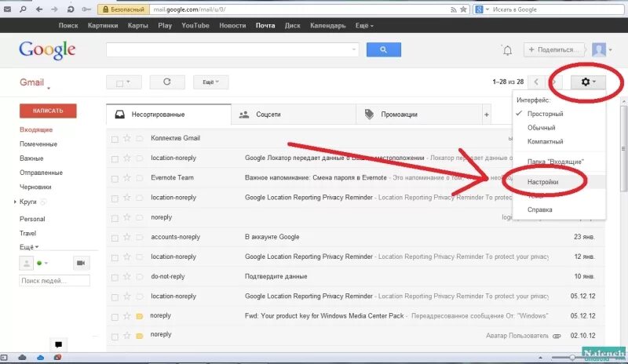
Task: Open the Personal label
Action: [32, 219]
